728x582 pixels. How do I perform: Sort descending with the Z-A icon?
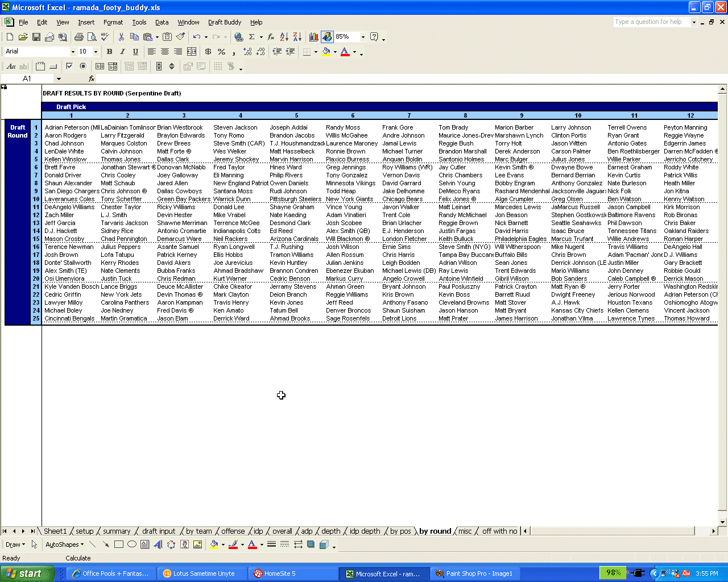(x=297, y=37)
